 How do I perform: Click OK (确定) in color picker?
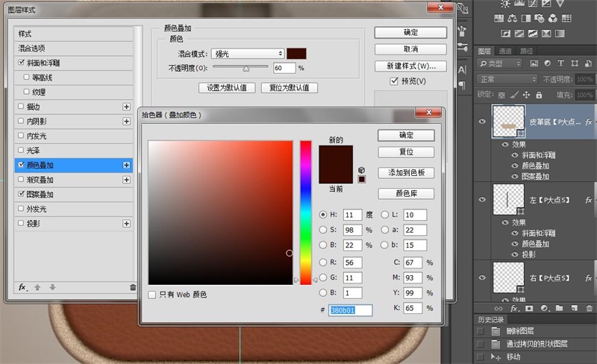coord(406,135)
